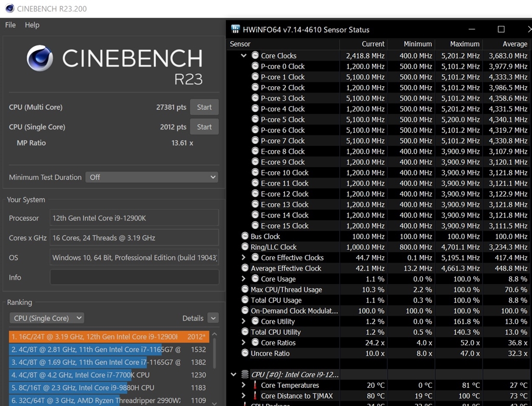
Task: Click the ranking list scrollbar
Action: (215, 353)
